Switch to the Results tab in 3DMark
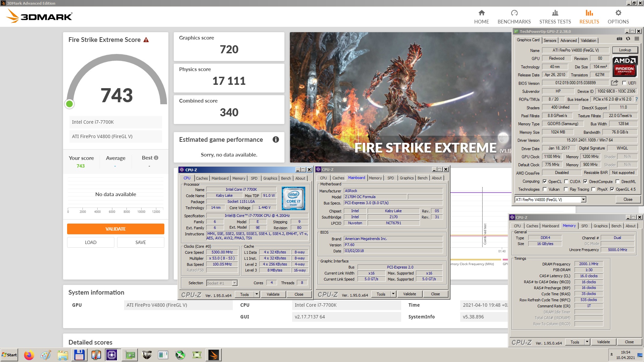 (x=589, y=16)
